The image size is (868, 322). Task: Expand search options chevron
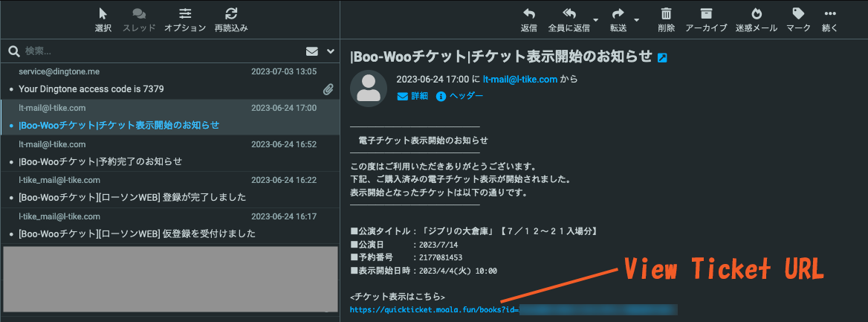click(x=331, y=51)
